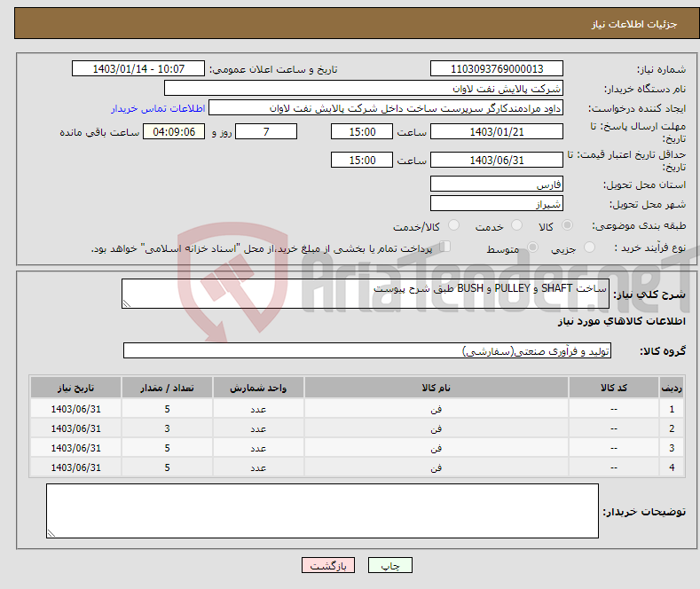
Task: Click item code -- in row 2
Action: pyautogui.click(x=614, y=428)
